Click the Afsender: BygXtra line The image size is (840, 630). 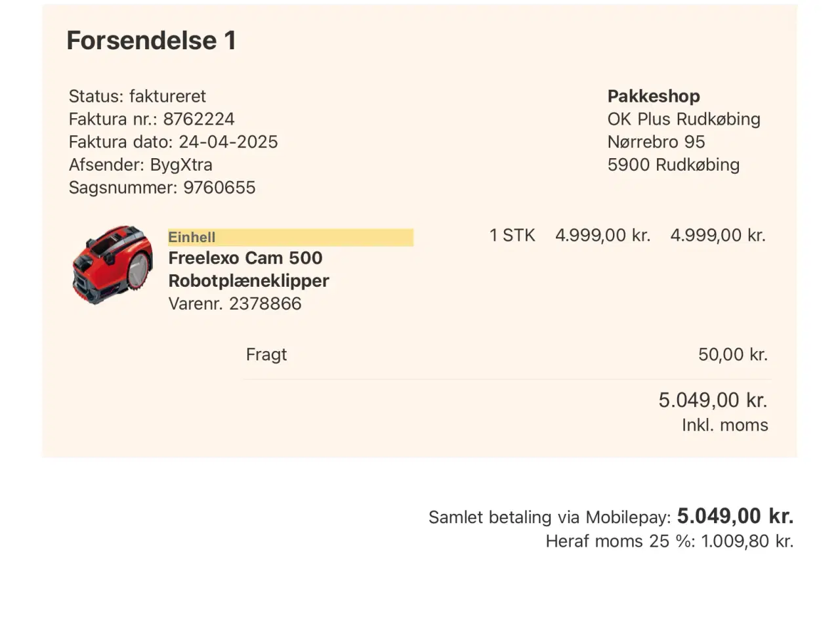pos(140,165)
